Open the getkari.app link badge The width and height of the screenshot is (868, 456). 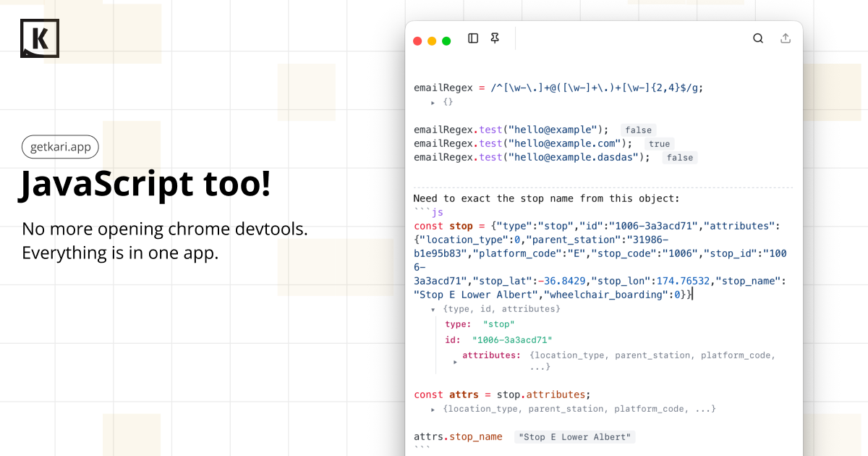[x=60, y=147]
